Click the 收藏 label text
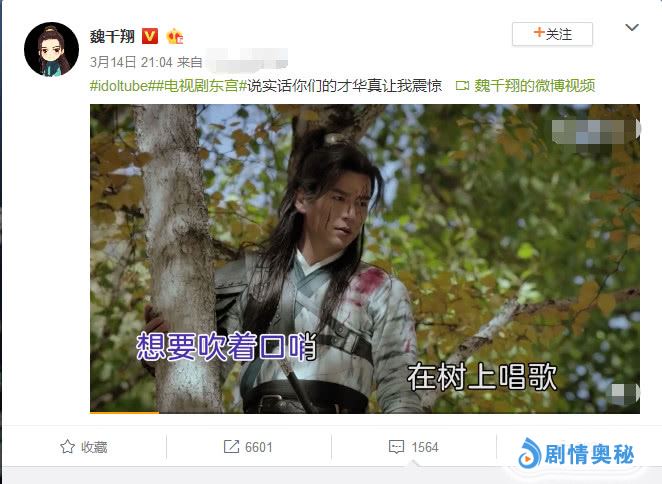The width and height of the screenshot is (662, 484). coord(94,447)
